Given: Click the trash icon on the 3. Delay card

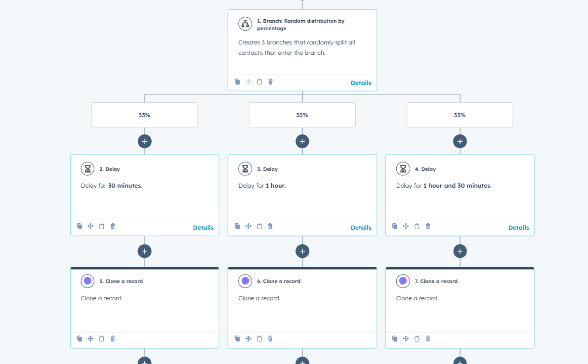Looking at the screenshot, I should pos(270,226).
